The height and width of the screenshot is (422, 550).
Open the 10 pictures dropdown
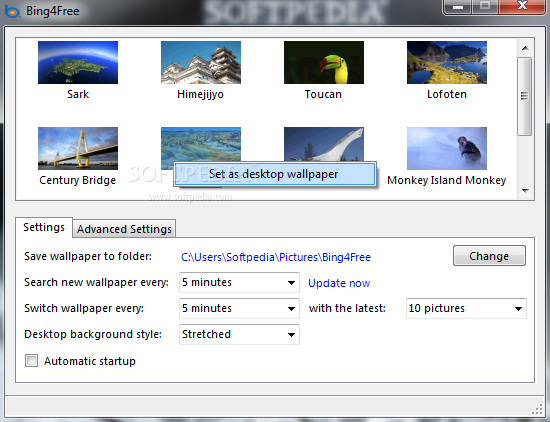(466, 308)
